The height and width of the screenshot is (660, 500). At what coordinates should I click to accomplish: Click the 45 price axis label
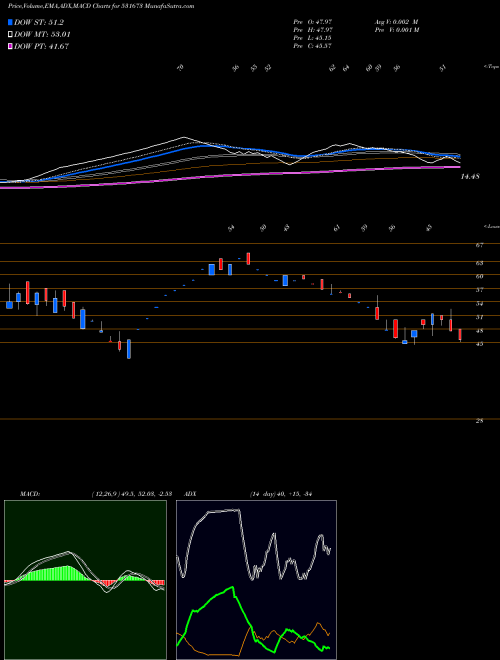(x=479, y=344)
